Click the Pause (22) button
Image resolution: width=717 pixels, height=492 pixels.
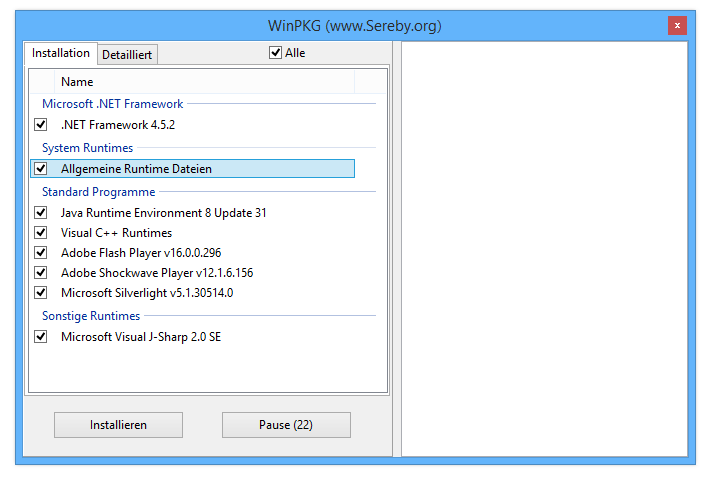pyautogui.click(x=286, y=425)
